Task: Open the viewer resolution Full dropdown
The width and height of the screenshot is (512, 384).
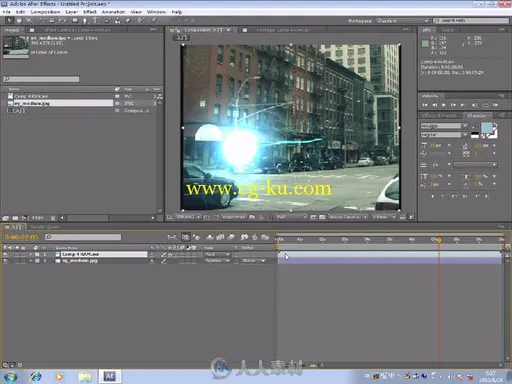Action: click(291, 217)
